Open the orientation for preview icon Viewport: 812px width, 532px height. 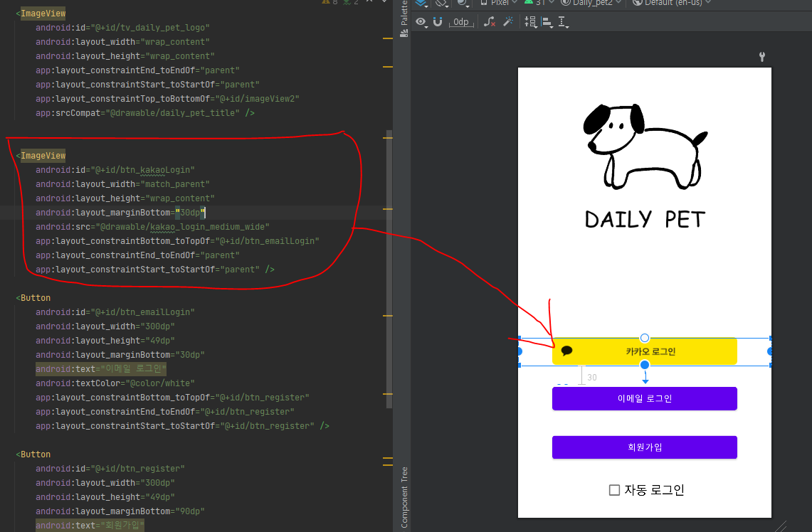click(441, 3)
